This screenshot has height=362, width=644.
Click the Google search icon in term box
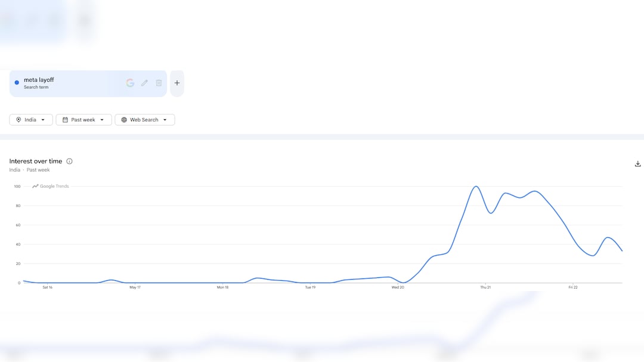tap(130, 83)
